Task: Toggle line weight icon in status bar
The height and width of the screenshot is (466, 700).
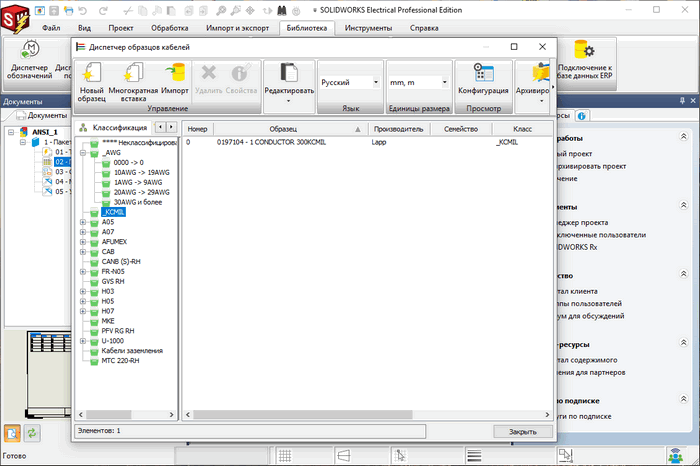Action: pos(474,456)
